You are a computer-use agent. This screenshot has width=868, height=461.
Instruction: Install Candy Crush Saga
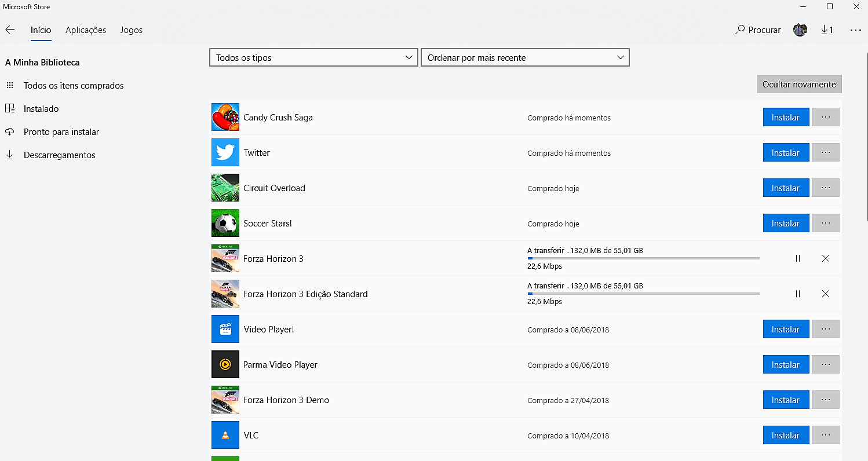click(x=786, y=117)
